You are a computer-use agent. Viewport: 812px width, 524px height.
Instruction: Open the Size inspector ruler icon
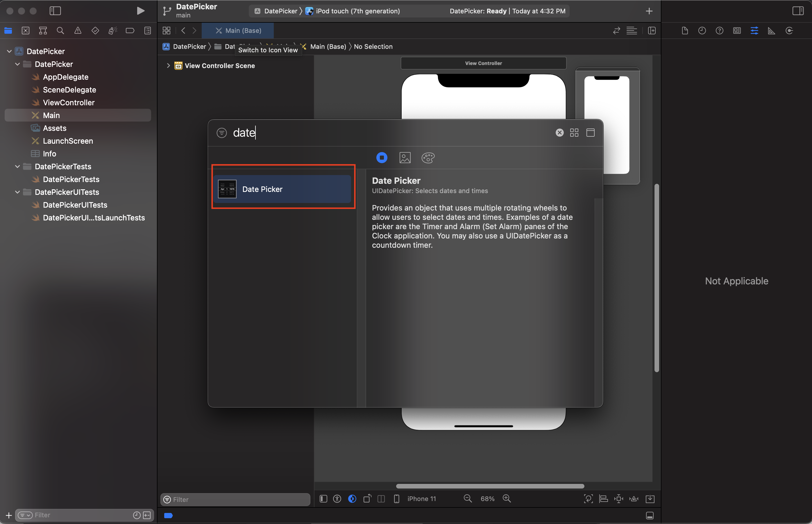pyautogui.click(x=771, y=31)
